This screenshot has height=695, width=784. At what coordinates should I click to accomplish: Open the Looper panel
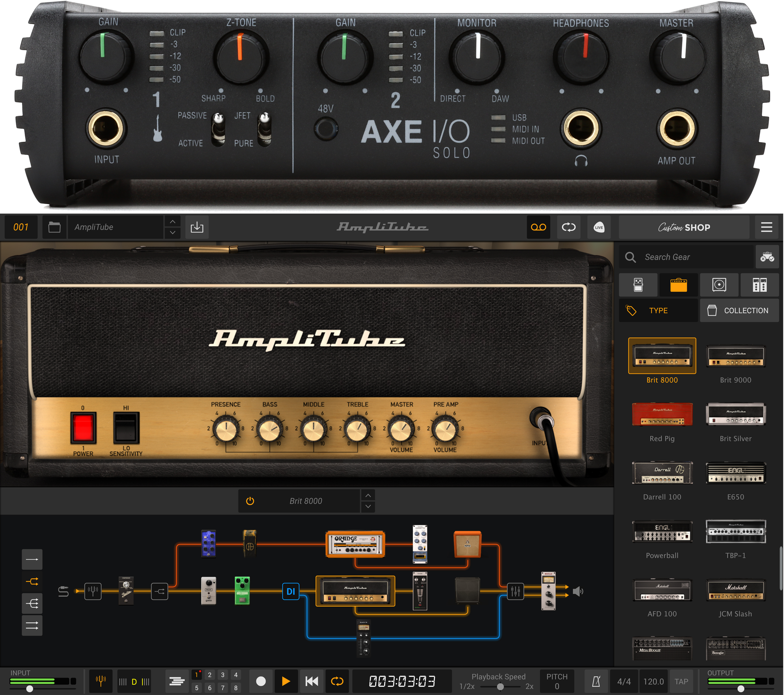[x=539, y=227]
